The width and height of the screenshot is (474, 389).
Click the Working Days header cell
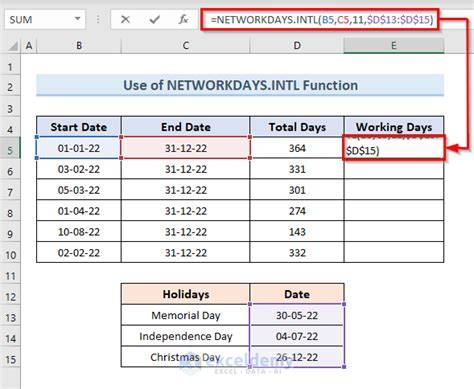click(x=394, y=127)
